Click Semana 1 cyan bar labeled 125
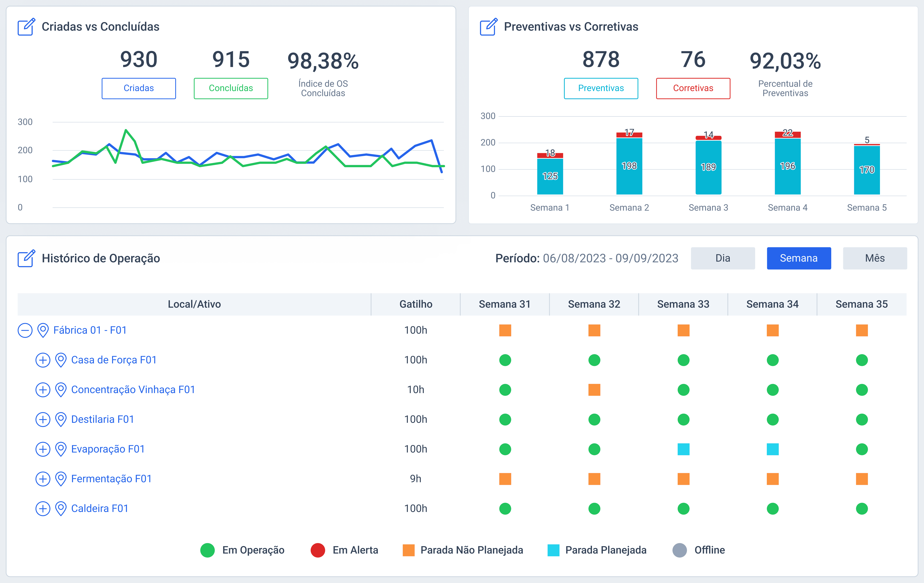Screen dimensions: 924x583 550,176
